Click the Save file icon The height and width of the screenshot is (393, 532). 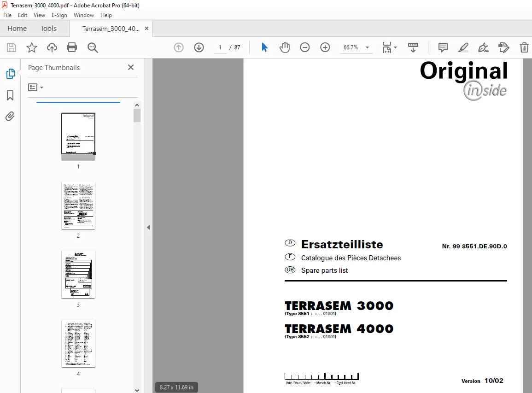[12, 47]
